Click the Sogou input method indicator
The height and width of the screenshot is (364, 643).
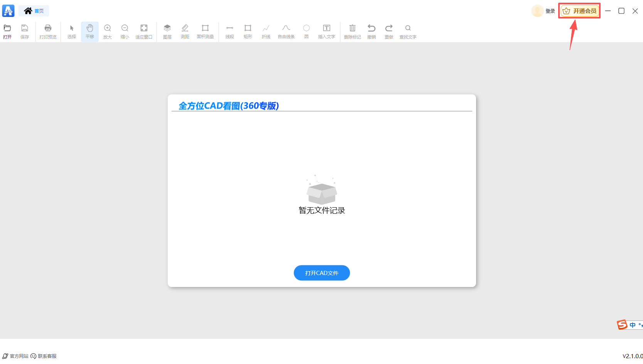pyautogui.click(x=622, y=325)
